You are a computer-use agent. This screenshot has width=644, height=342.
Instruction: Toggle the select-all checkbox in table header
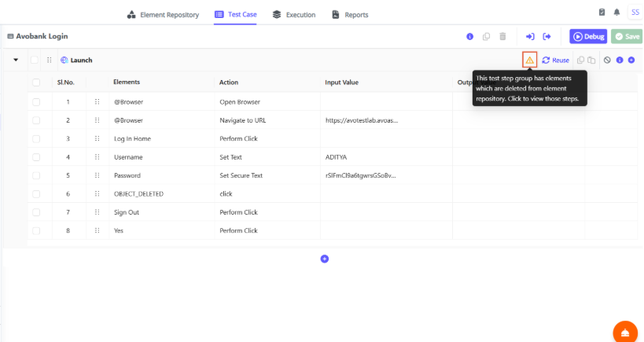[36, 83]
